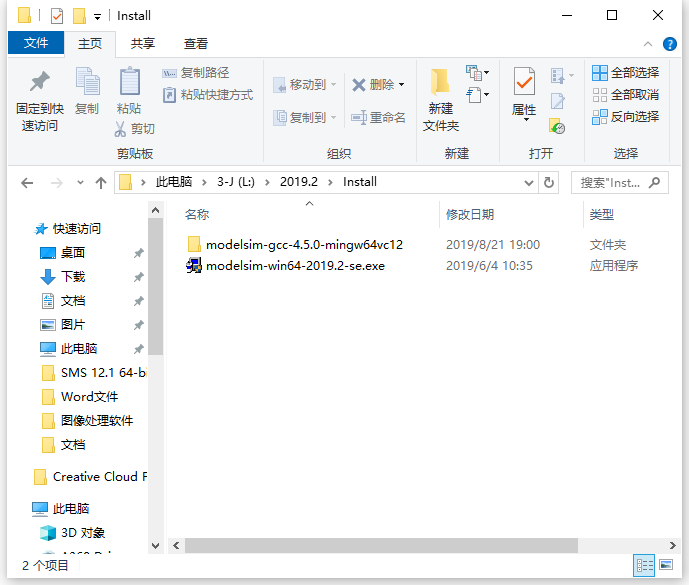
Task: Sort by the Name (名称) column header
Action: [x=197, y=214]
